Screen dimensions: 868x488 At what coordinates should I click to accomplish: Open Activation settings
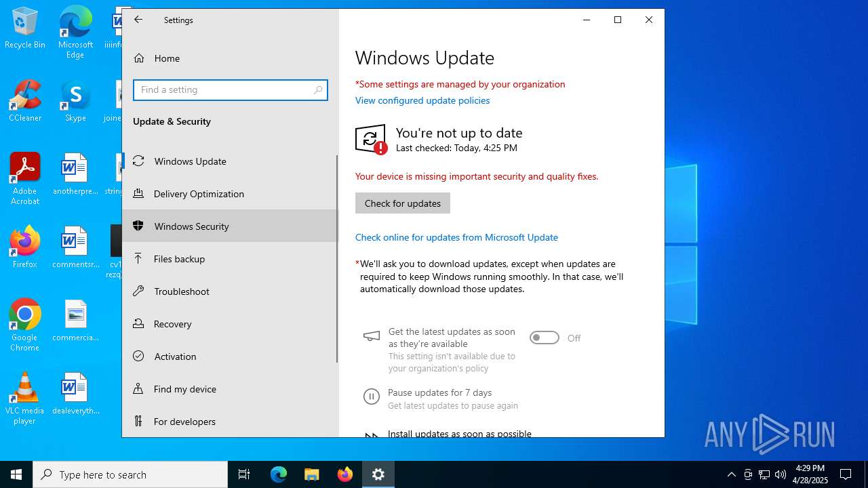(230, 357)
